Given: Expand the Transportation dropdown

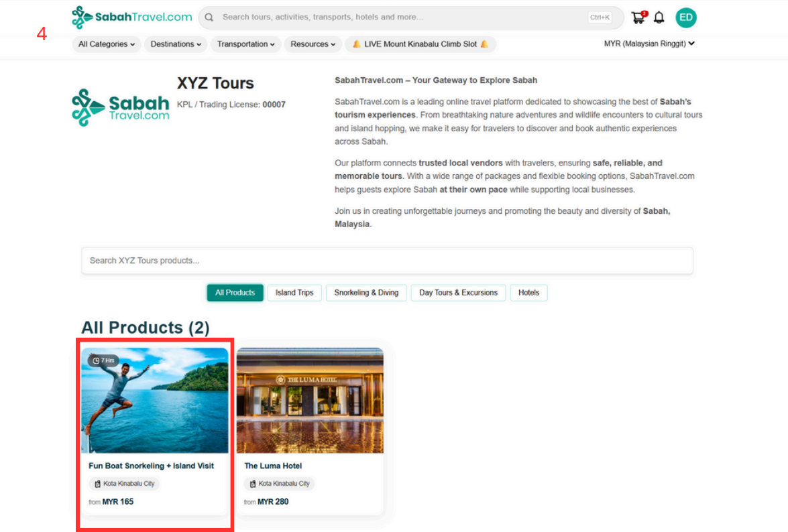Looking at the screenshot, I should tap(245, 44).
